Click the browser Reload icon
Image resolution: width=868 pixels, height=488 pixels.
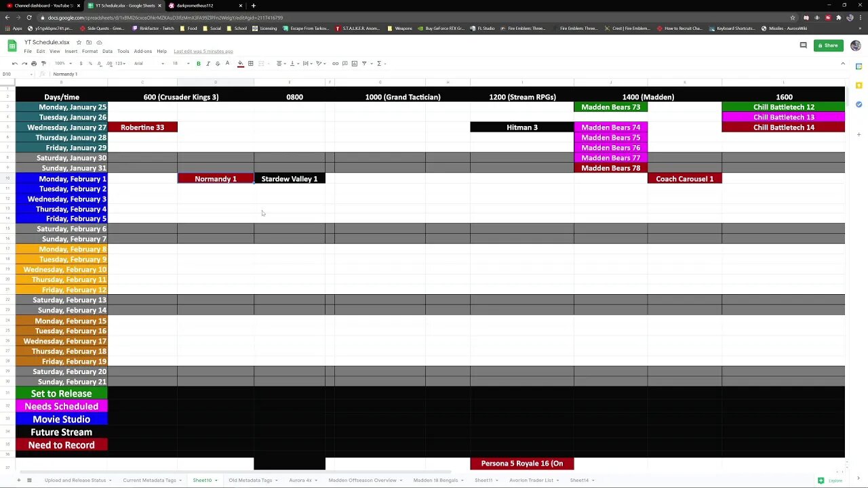click(29, 17)
